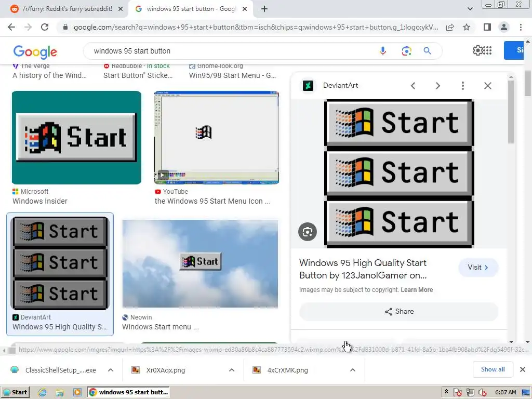Close the /r/furry Reddit tab
Viewport: 532px width, 399px height.
121,9
